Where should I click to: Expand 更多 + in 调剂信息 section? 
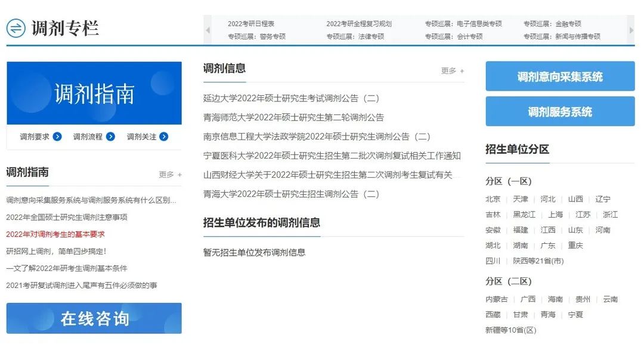pos(452,71)
